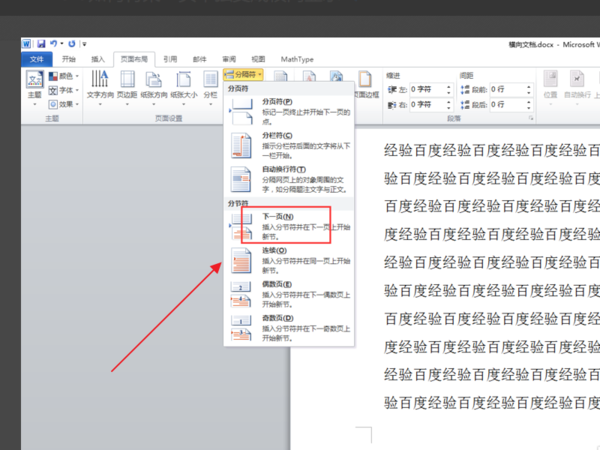Click the right indent (右) input field
The width and height of the screenshot is (600, 450).
coord(427,104)
